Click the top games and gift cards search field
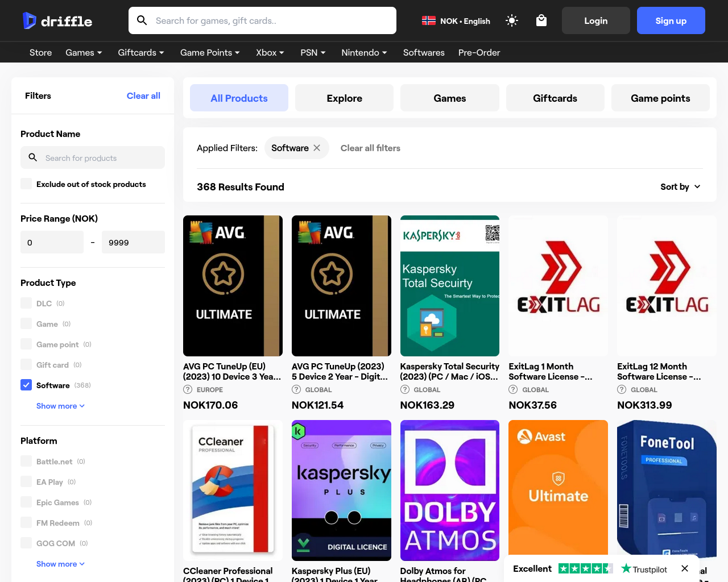This screenshot has width=728, height=582. 262,20
